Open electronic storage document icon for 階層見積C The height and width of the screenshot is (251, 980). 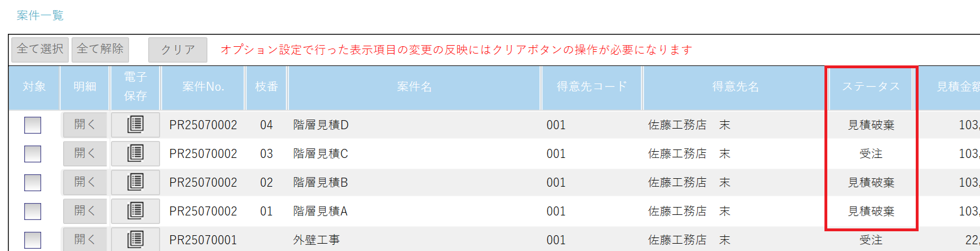[135, 153]
